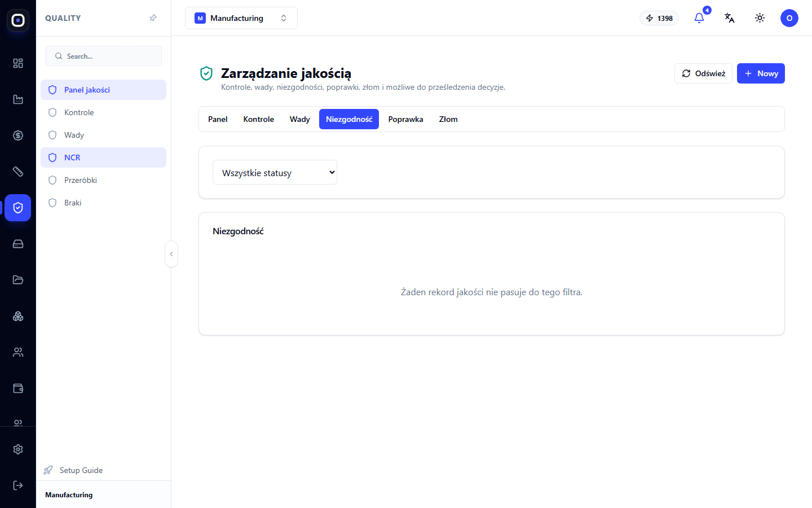Open Braki in the sidebar
Viewport: 812px width, 508px height.
(x=103, y=203)
